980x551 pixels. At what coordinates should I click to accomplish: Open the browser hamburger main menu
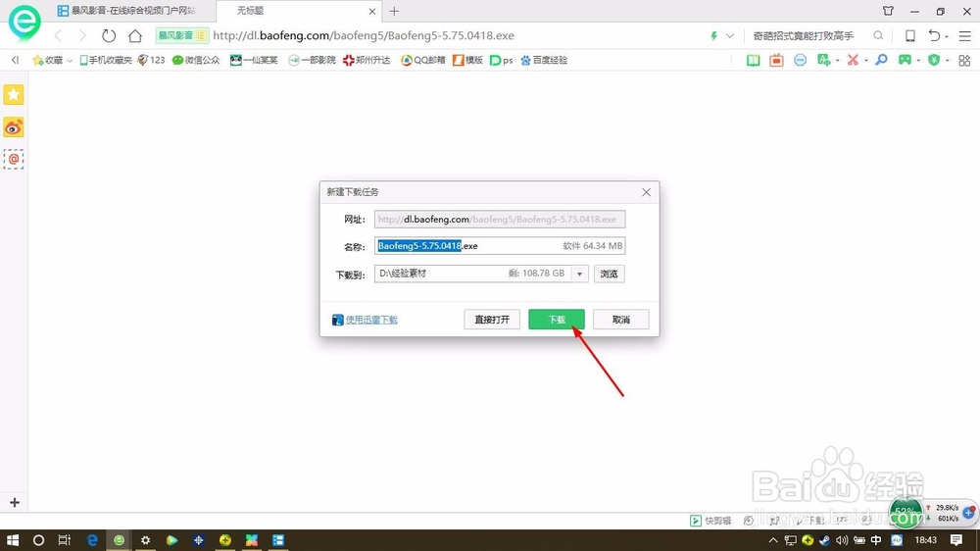tap(964, 35)
